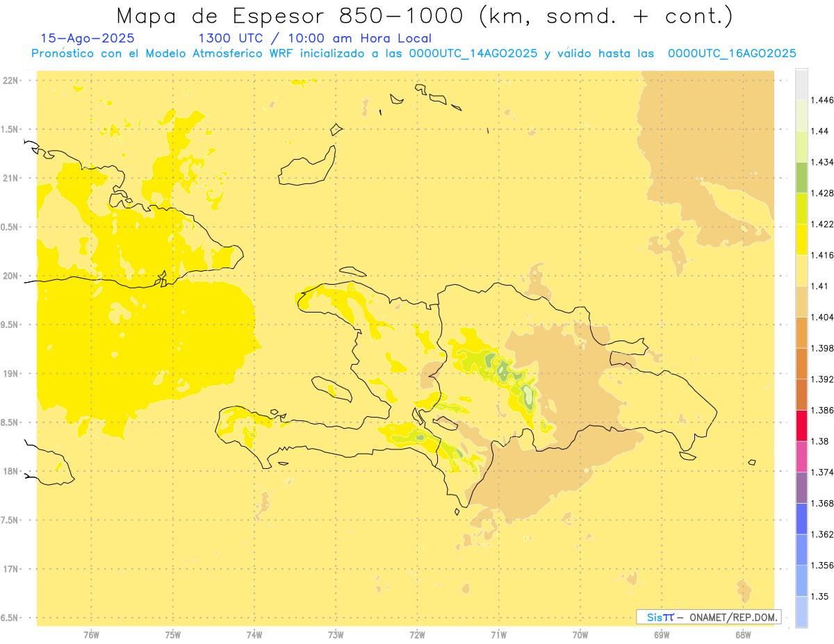Click the "1.368" colorbar value

[x=821, y=503]
